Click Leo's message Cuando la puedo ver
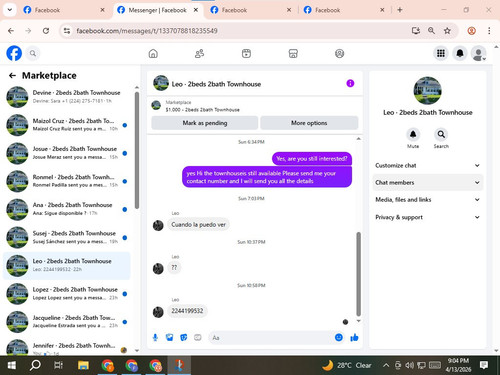 [198, 225]
